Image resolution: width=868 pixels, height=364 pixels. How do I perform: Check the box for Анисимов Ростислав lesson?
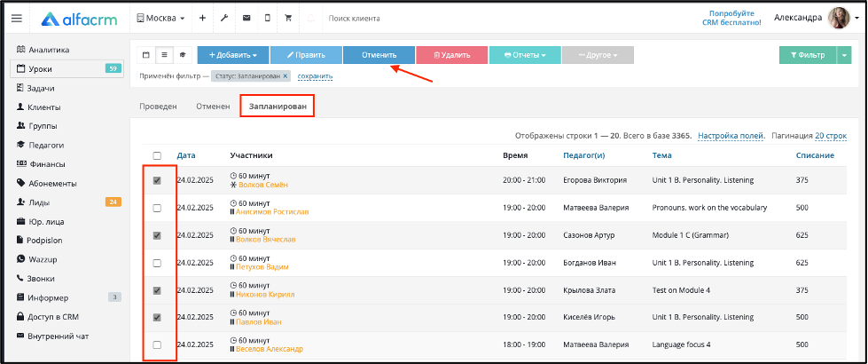(x=157, y=208)
